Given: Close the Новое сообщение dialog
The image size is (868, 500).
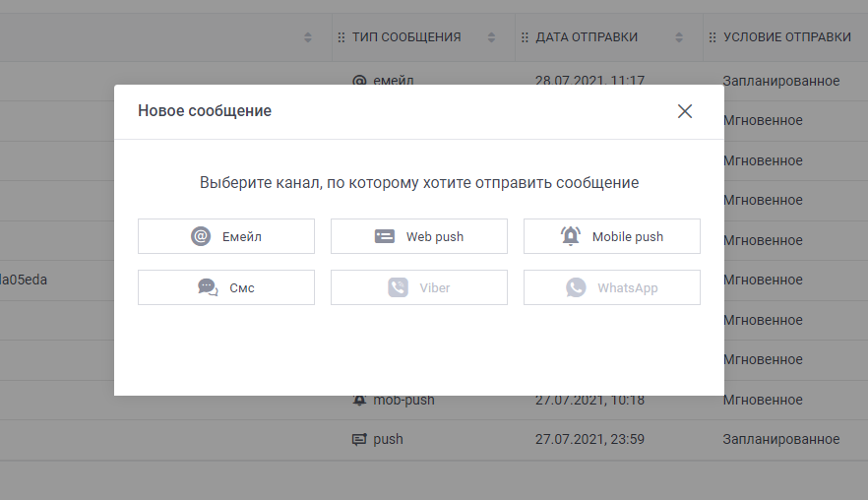Looking at the screenshot, I should coord(685,111).
